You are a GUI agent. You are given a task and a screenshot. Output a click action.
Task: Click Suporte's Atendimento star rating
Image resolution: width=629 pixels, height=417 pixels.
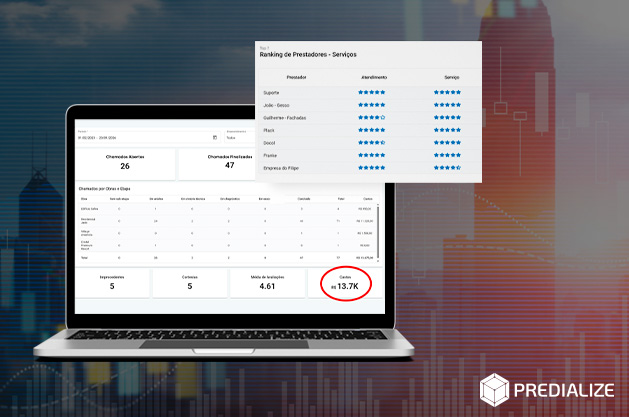click(x=371, y=92)
